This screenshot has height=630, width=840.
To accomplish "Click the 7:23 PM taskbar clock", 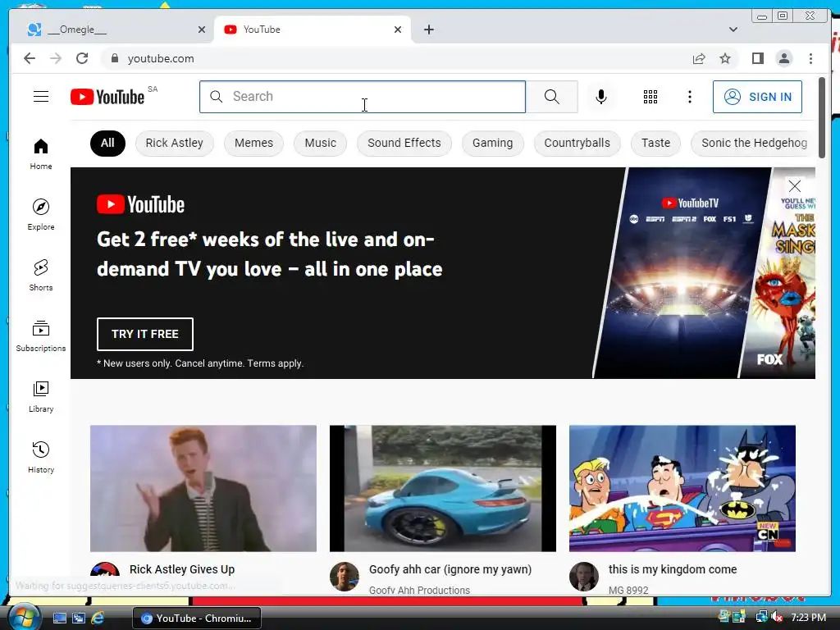I will tap(808, 617).
